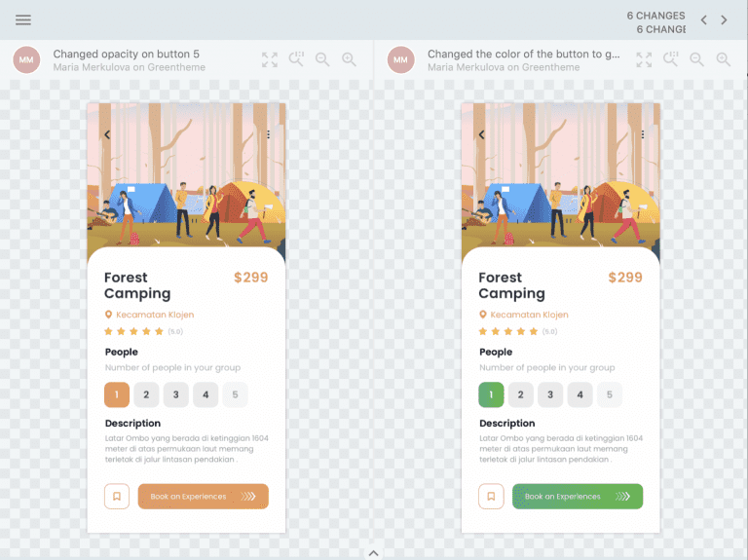The image size is (748, 560).
Task: Zoom out in left comparison panel
Action: [x=322, y=59]
